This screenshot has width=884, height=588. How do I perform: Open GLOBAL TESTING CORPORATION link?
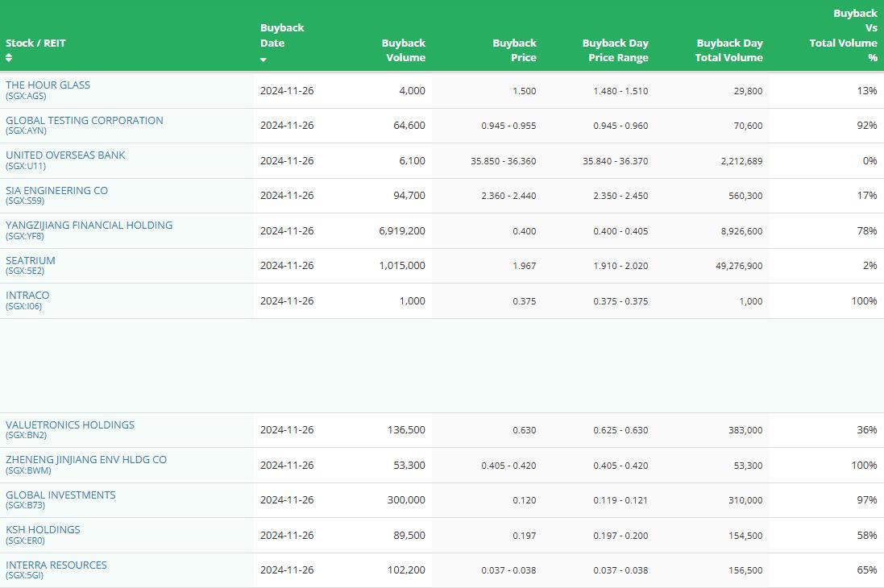click(x=85, y=120)
